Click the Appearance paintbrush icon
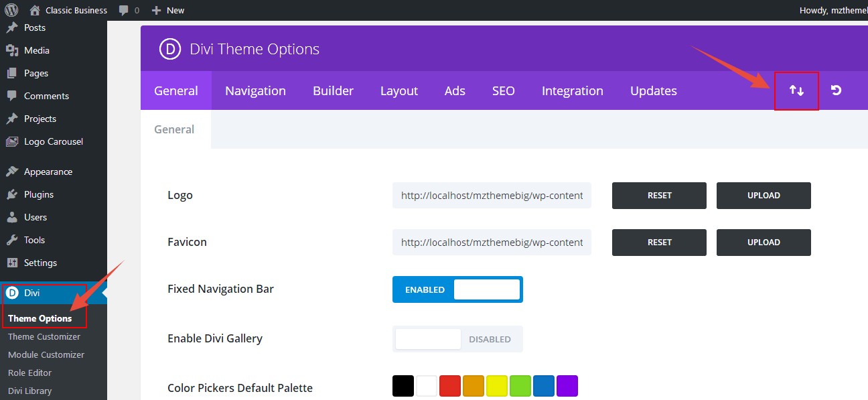 point(12,172)
